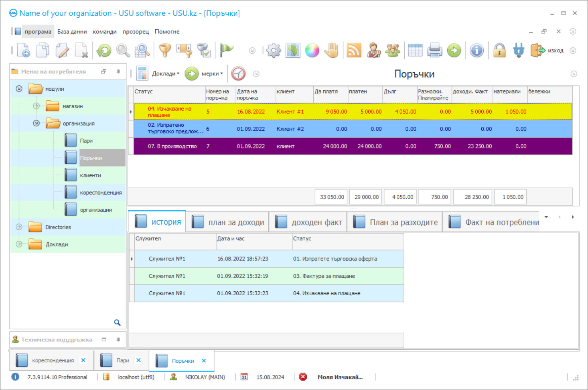Image resolution: width=588 pixels, height=390 pixels.
Task: Switch to the доходен факт tab
Action: [x=309, y=222]
